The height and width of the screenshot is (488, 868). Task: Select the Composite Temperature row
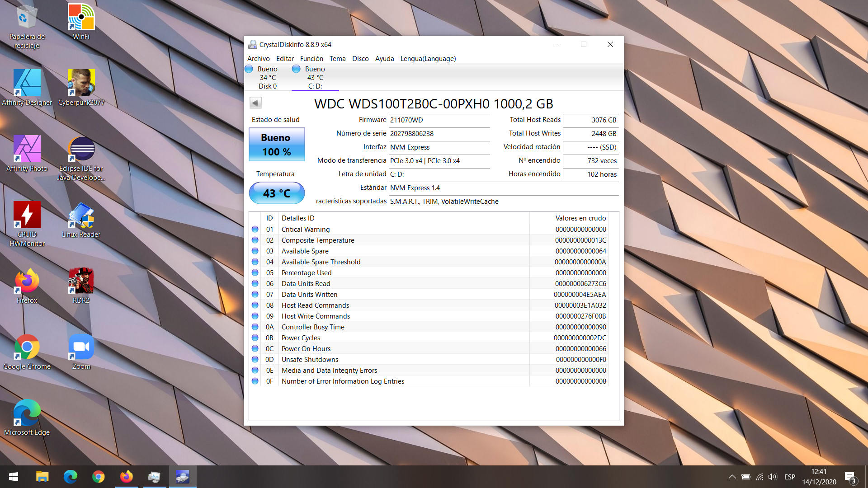tap(317, 240)
